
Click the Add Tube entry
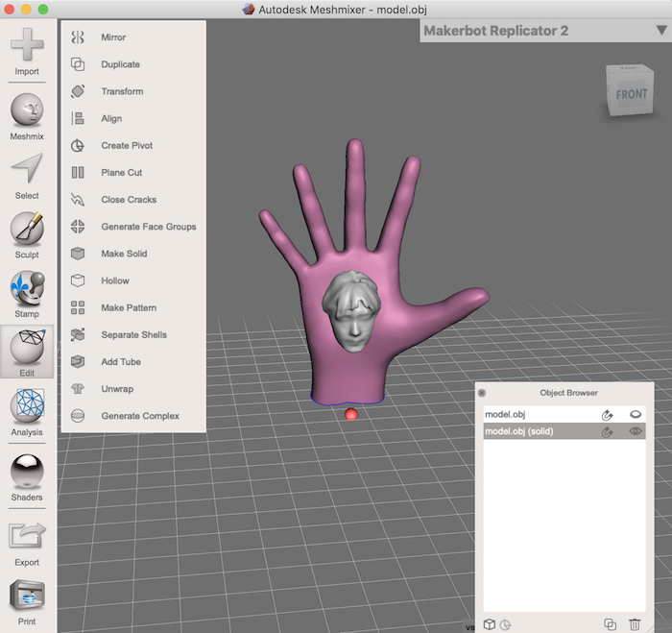coord(133,361)
